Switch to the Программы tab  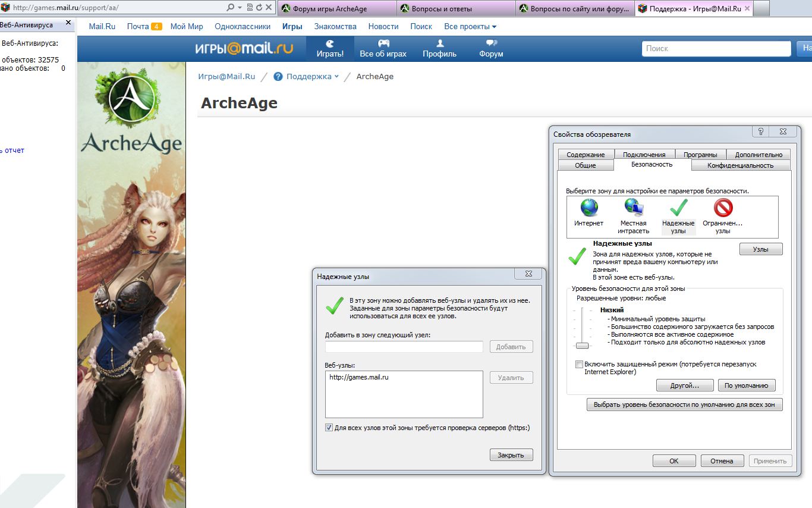(700, 155)
